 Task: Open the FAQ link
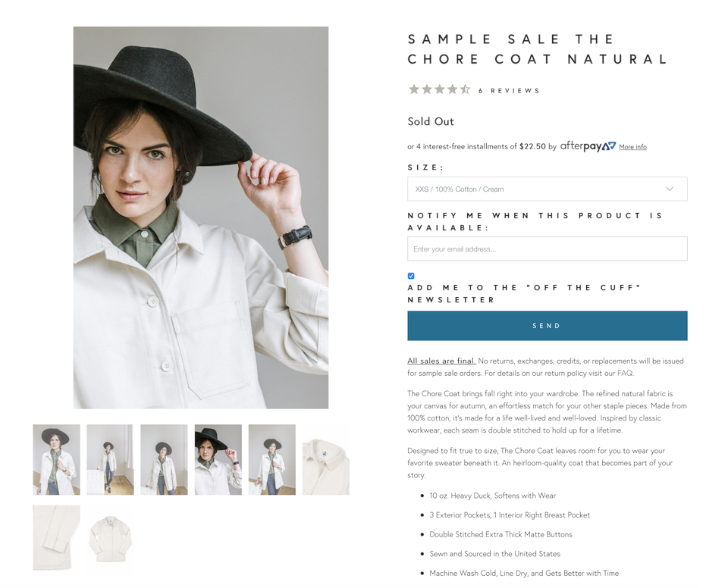(624, 373)
